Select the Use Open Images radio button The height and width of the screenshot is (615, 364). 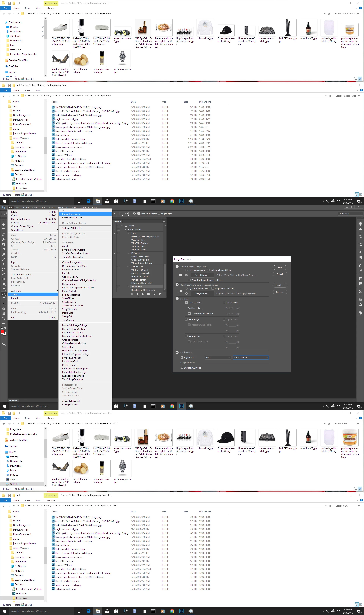click(186, 270)
